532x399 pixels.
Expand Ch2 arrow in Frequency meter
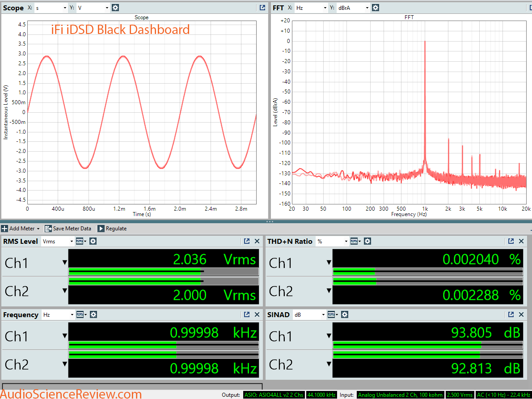click(64, 364)
